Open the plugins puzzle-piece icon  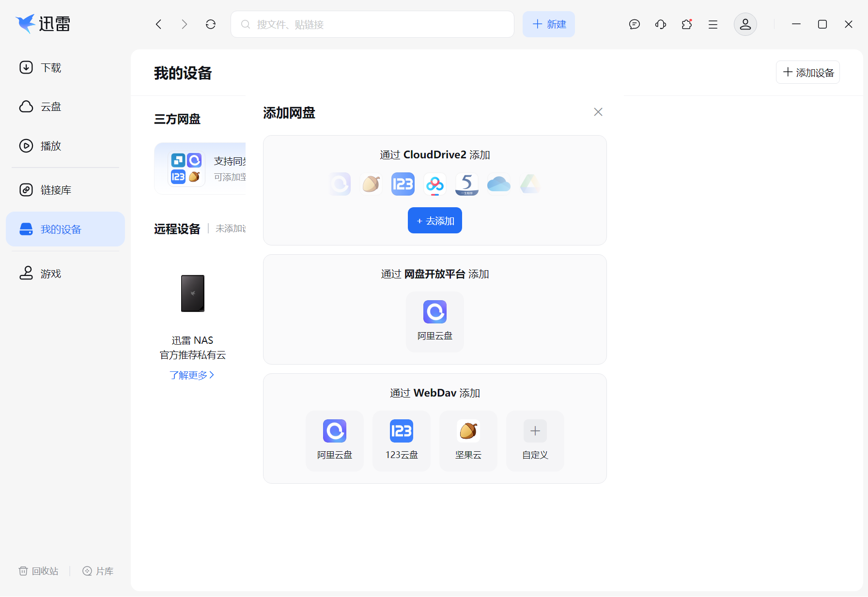[687, 24]
